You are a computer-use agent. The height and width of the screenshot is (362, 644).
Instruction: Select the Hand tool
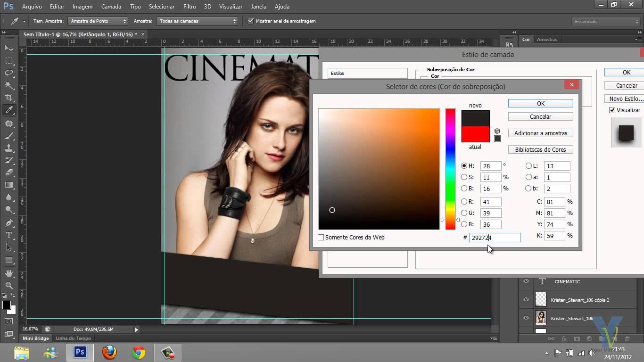pos(9,273)
